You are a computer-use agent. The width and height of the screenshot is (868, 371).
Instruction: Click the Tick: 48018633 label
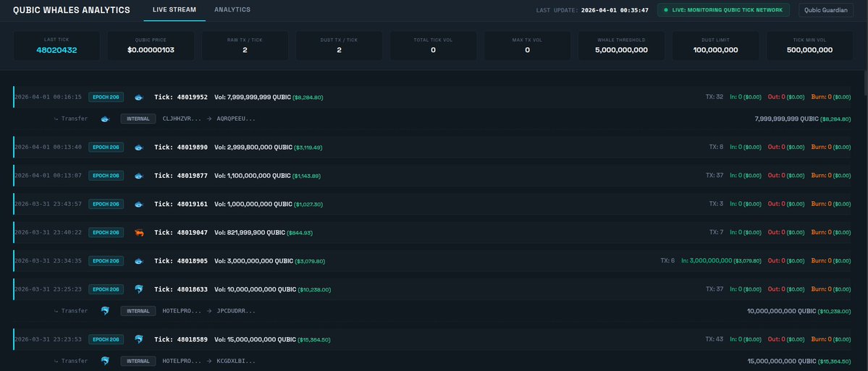coord(181,289)
